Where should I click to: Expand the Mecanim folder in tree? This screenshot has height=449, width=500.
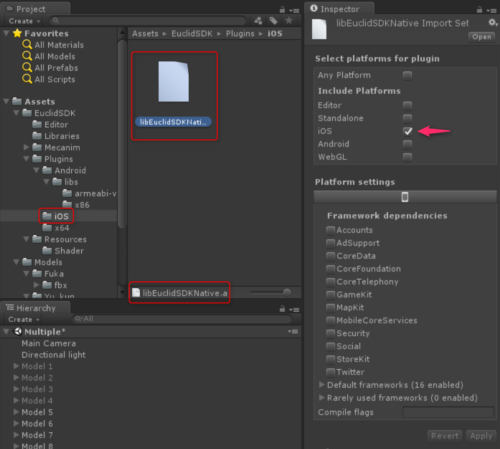(26, 147)
